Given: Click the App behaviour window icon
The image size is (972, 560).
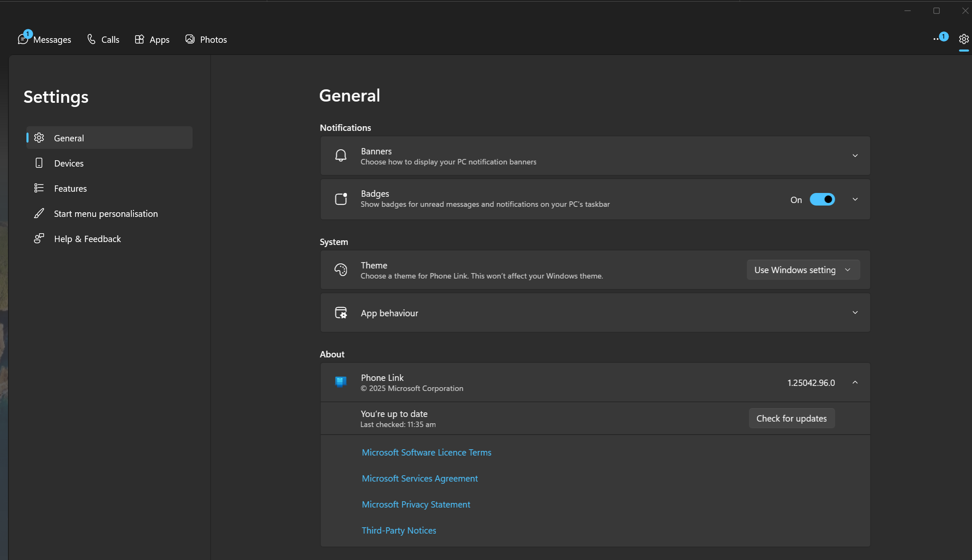Looking at the screenshot, I should pyautogui.click(x=341, y=313).
